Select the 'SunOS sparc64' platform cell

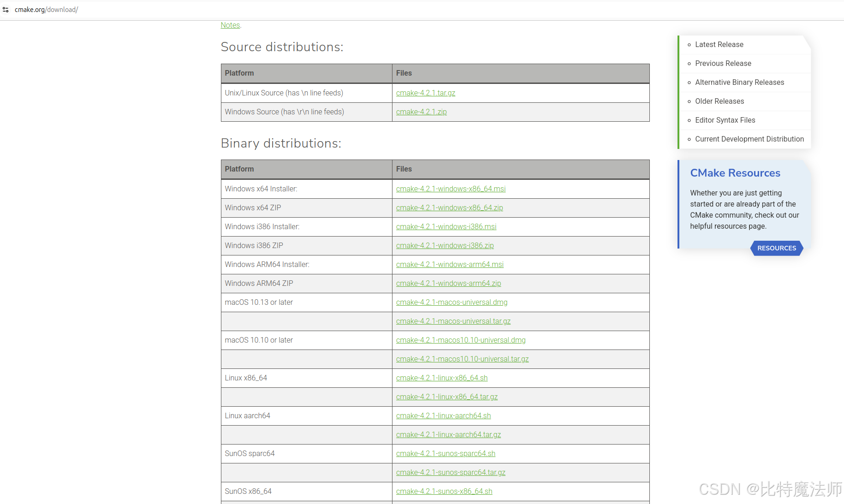click(x=307, y=454)
